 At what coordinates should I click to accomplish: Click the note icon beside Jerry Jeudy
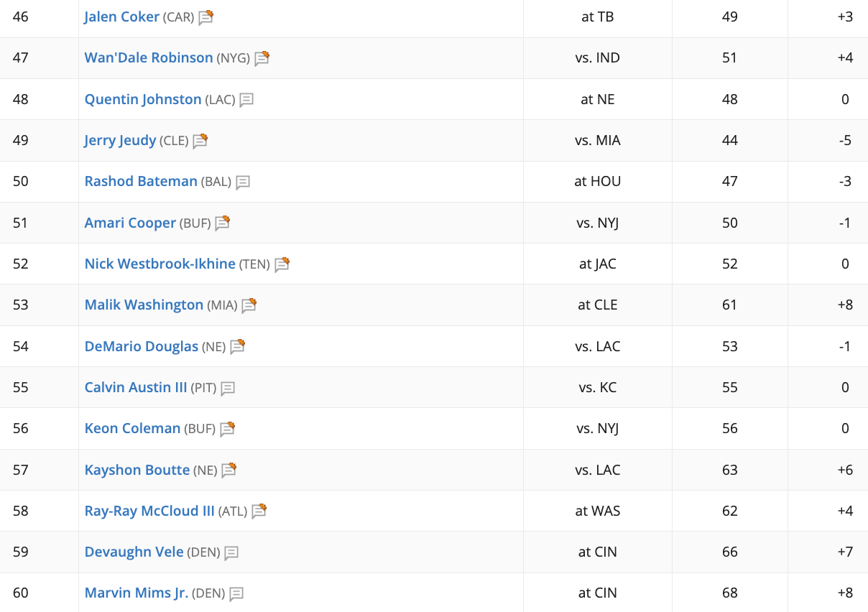coord(200,141)
